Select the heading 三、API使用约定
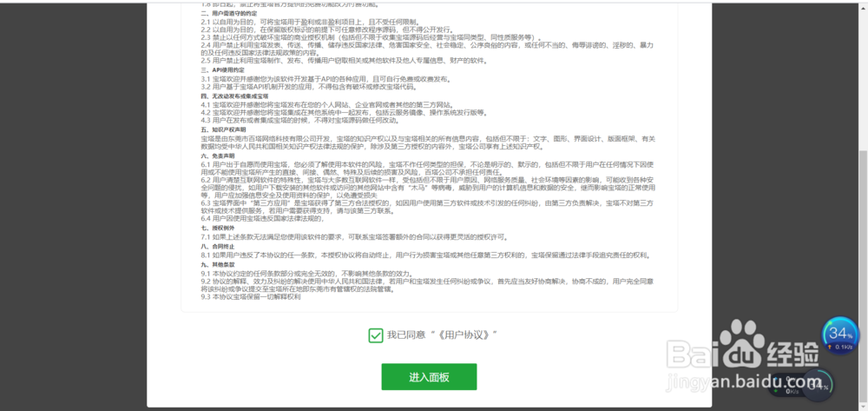Viewport: 868px width, 411px height. (221, 70)
